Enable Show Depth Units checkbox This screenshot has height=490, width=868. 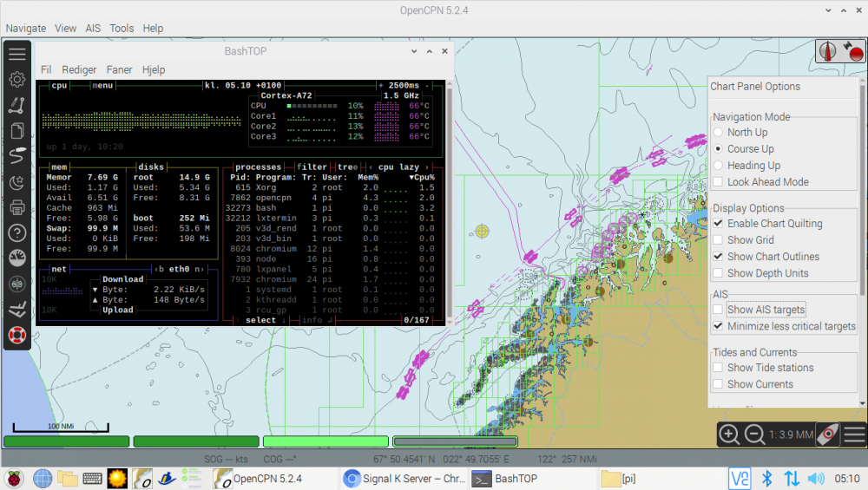718,273
